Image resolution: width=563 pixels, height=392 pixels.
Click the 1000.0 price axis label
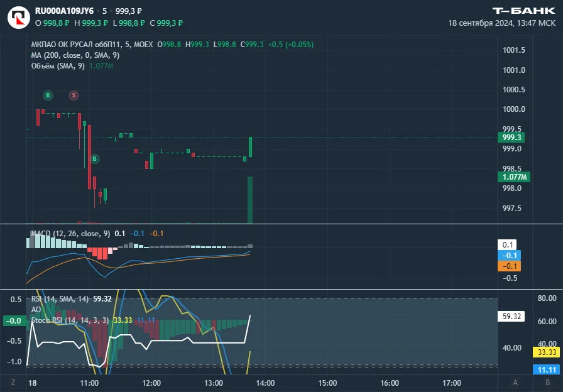tap(514, 109)
